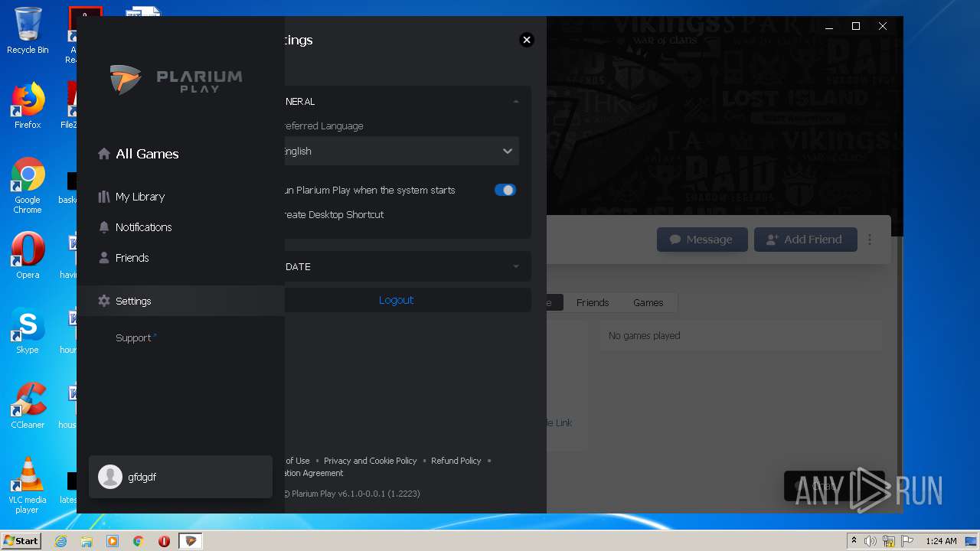Click the Message button
This screenshot has width=980, height=551.
pos(702,240)
